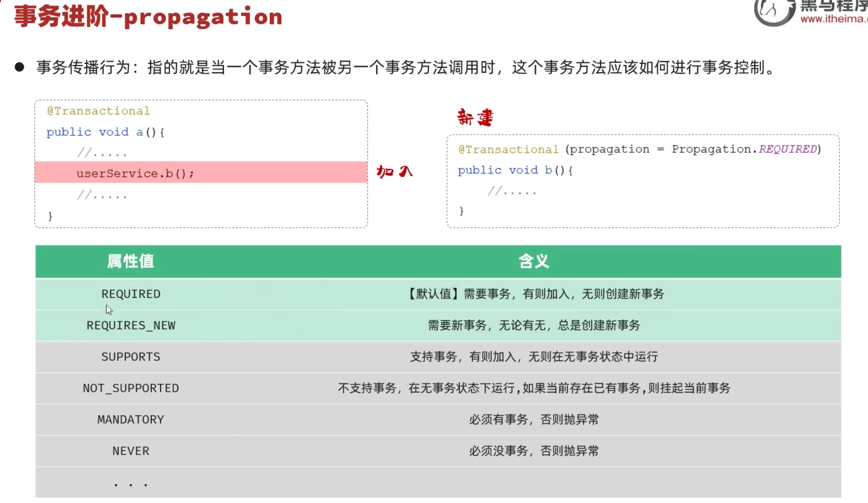Screen dimensions: 868x503
Task: Click the NEVER property value
Action: click(131, 451)
